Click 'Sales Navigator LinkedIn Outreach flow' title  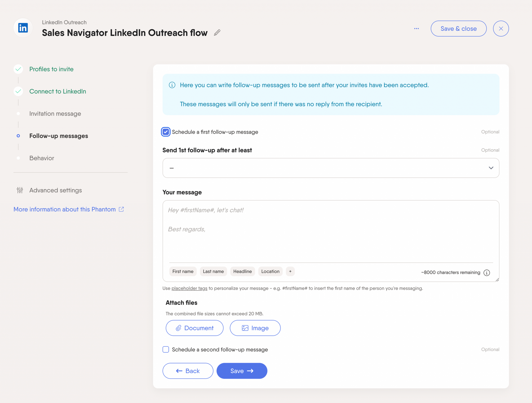(x=125, y=33)
